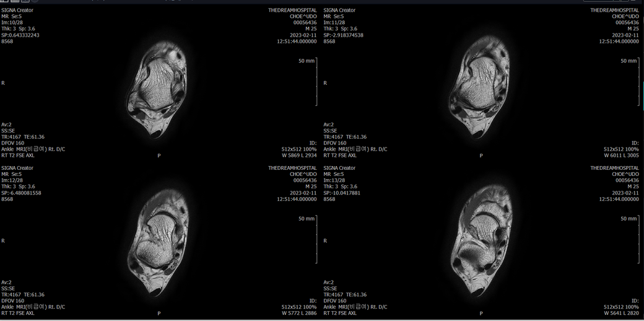Click the W 5641 L 2820 window level text

pyautogui.click(x=621, y=313)
